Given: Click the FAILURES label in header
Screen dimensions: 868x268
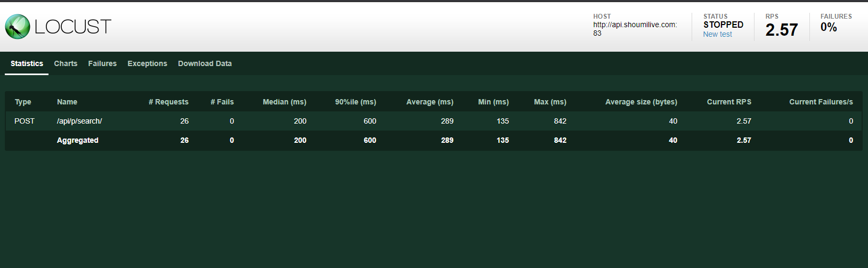Looking at the screenshot, I should pos(836,17).
